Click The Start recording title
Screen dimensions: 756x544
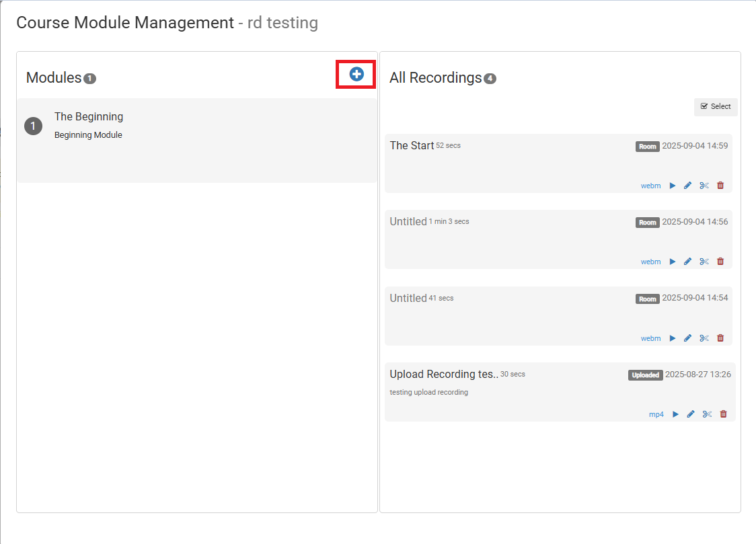tap(412, 145)
